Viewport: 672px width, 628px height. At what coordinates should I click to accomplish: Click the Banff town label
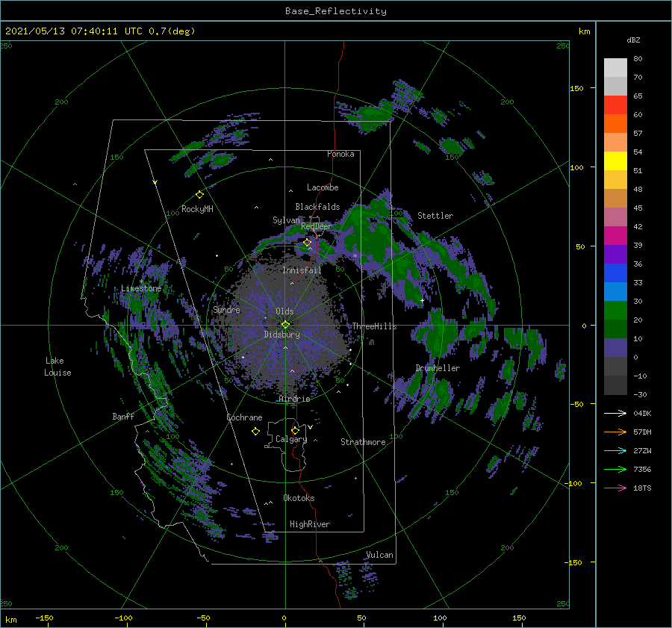(123, 417)
